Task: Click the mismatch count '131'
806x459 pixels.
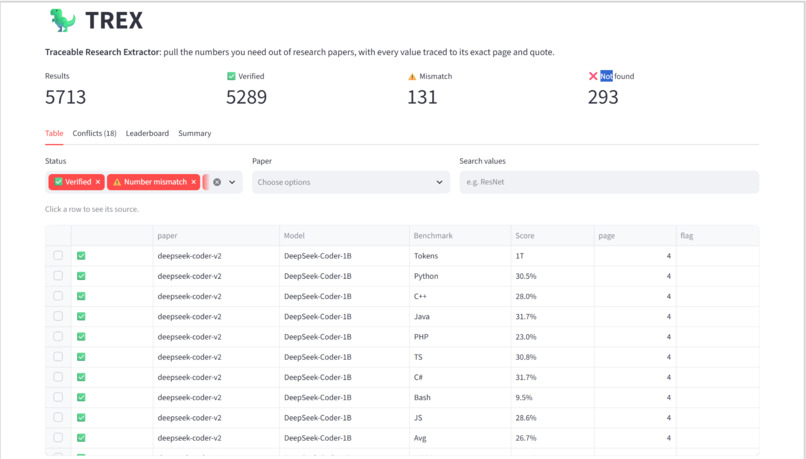Action: [422, 97]
